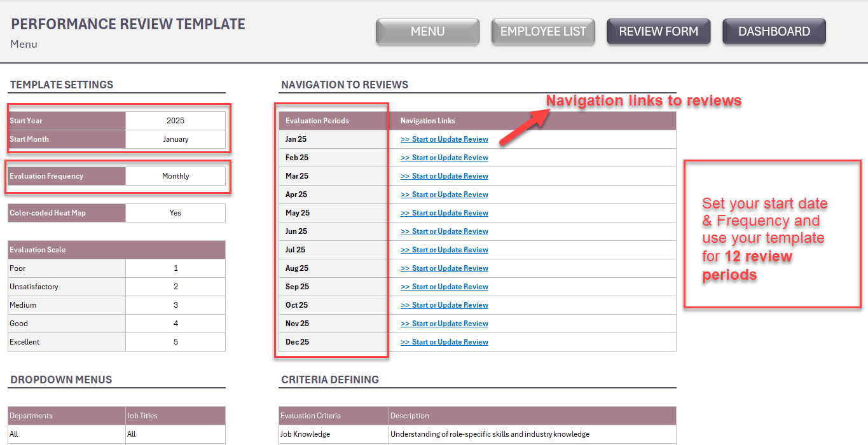Click the Dec 25 review link
868x445 pixels.
[444, 342]
